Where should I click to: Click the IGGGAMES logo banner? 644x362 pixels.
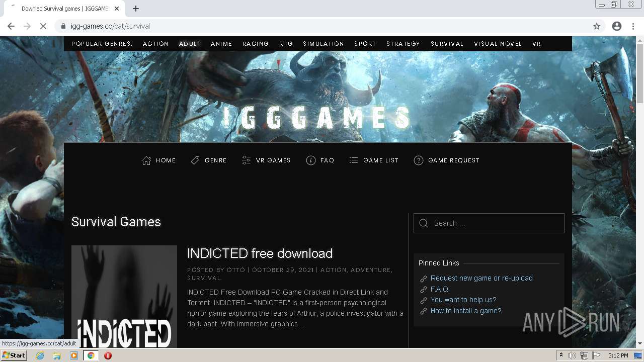tap(317, 118)
